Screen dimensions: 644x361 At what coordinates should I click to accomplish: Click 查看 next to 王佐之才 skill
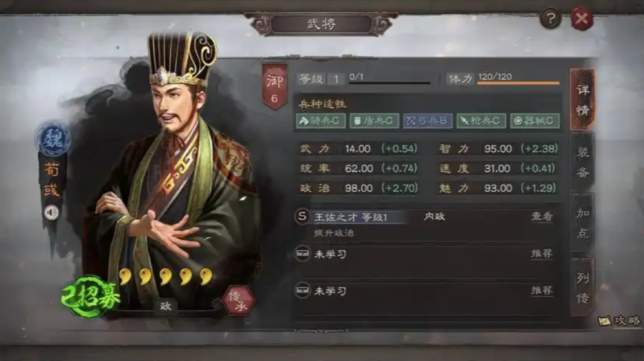(x=542, y=216)
